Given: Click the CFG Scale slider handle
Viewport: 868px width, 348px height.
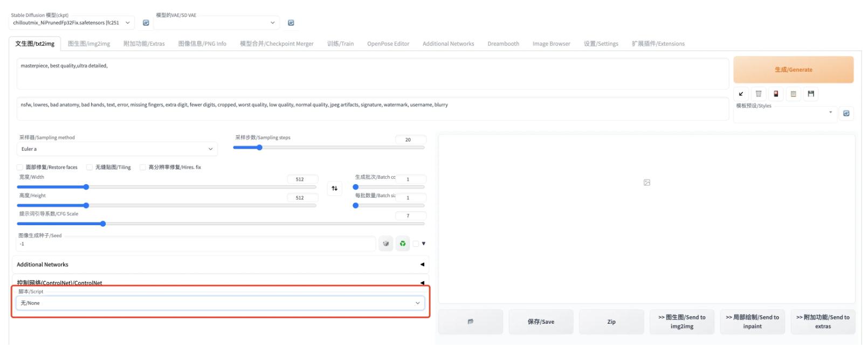Looking at the screenshot, I should (103, 224).
